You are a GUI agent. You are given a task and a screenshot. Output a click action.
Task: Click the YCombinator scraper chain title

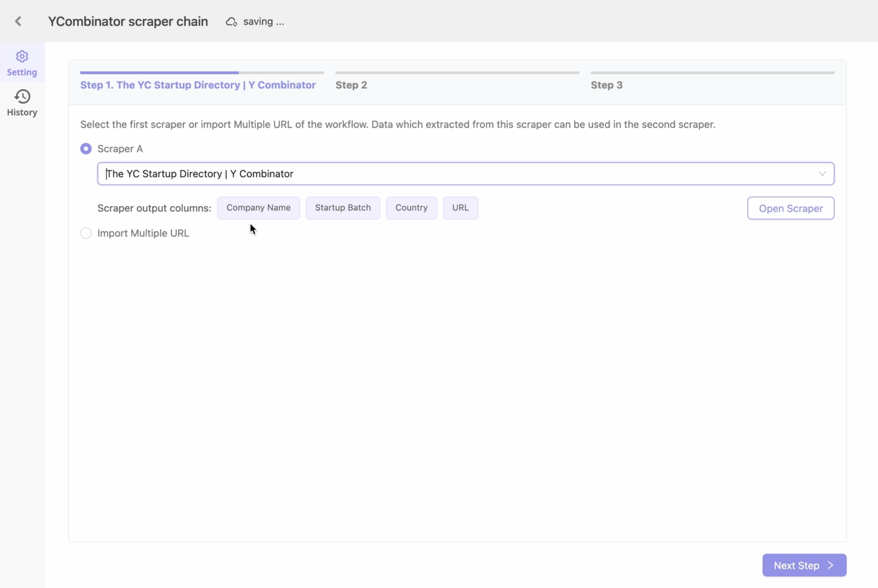point(128,21)
